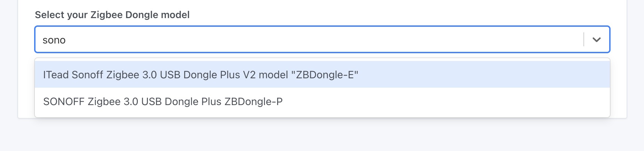Click the separator line beside the chevron
The height and width of the screenshot is (151, 644).
pos(584,39)
